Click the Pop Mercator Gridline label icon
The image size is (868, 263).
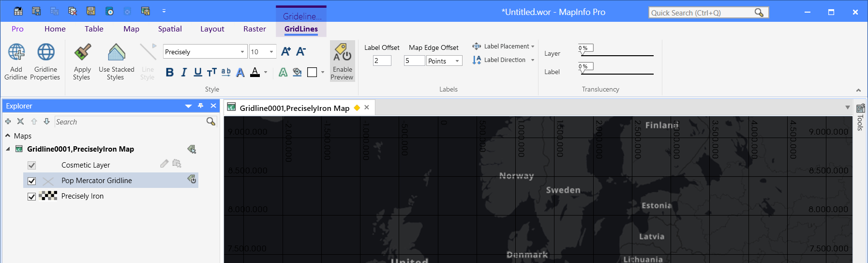tap(192, 180)
